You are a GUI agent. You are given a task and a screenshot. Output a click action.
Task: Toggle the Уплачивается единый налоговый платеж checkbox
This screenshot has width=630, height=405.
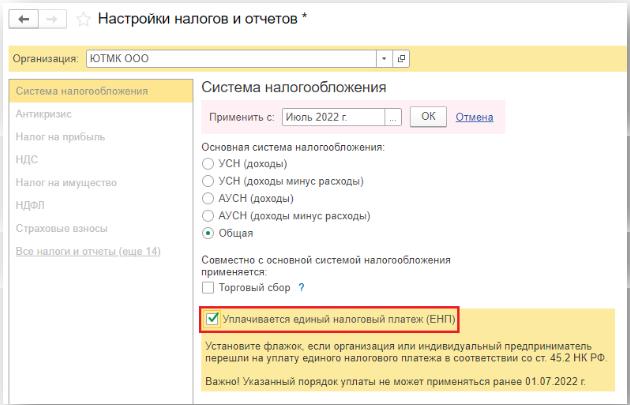pos(211,320)
